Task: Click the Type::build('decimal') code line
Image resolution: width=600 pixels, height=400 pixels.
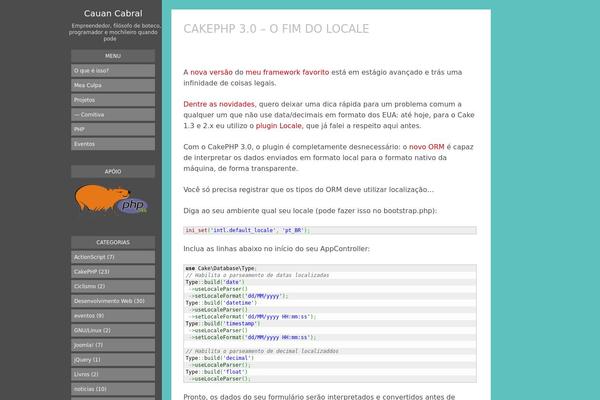Action: point(330,358)
